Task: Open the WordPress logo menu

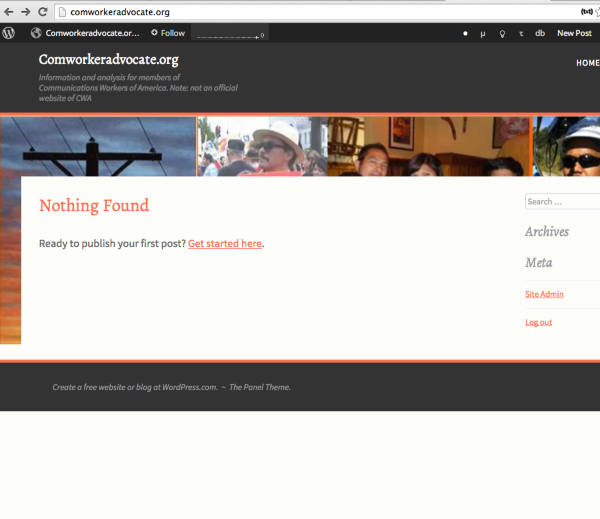Action: 8,33
